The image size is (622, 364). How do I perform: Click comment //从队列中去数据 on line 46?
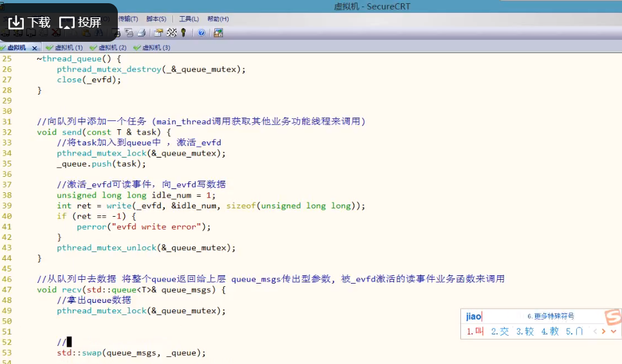77,279
